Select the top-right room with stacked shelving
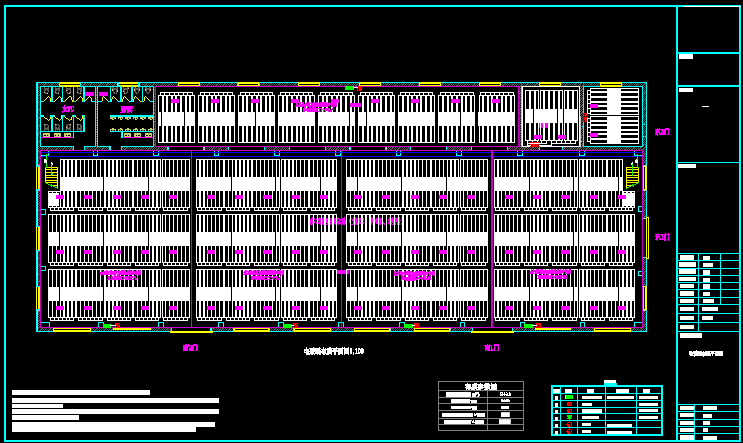 613,115
